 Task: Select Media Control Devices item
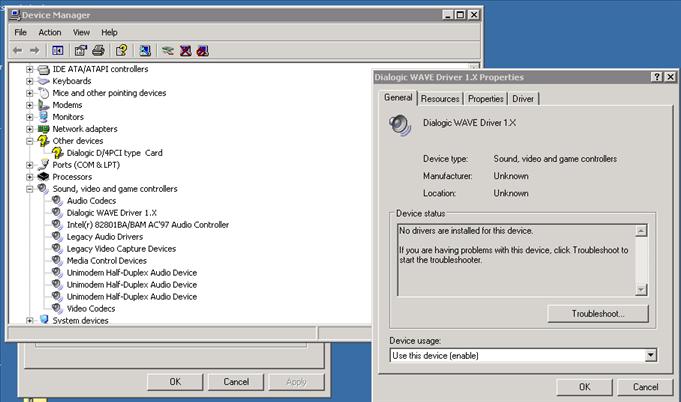pyautogui.click(x=106, y=261)
